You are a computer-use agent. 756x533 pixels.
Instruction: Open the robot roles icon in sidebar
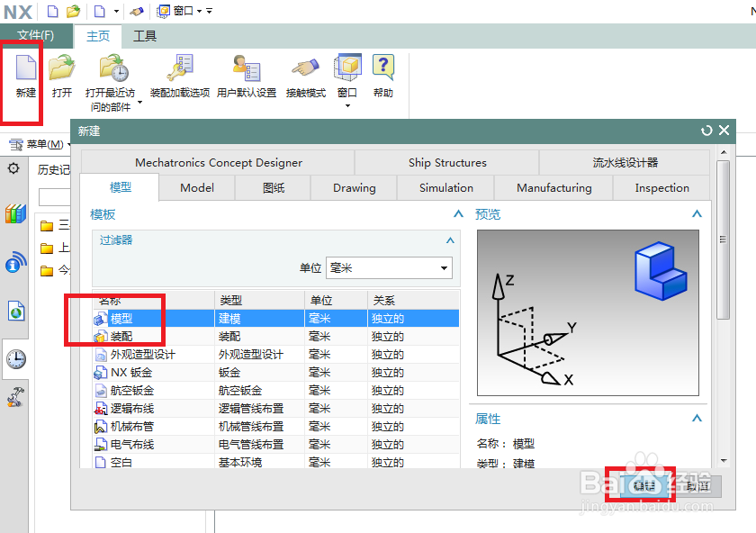(15, 397)
